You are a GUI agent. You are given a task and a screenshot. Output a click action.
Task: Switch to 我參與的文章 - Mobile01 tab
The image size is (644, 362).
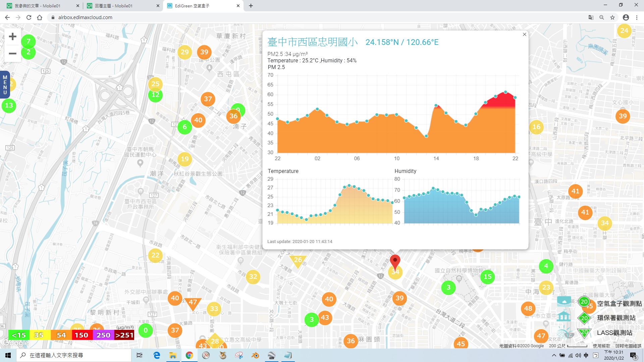coord(43,6)
